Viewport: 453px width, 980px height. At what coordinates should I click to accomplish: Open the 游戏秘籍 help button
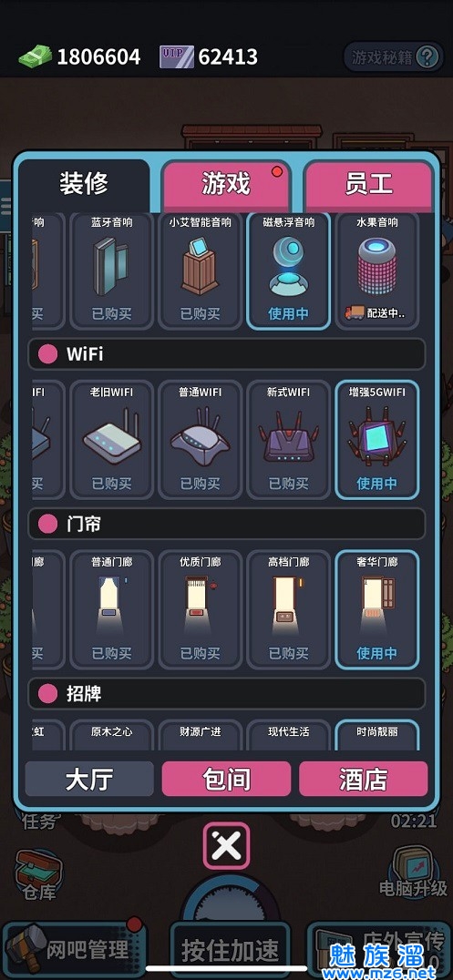coord(392,57)
